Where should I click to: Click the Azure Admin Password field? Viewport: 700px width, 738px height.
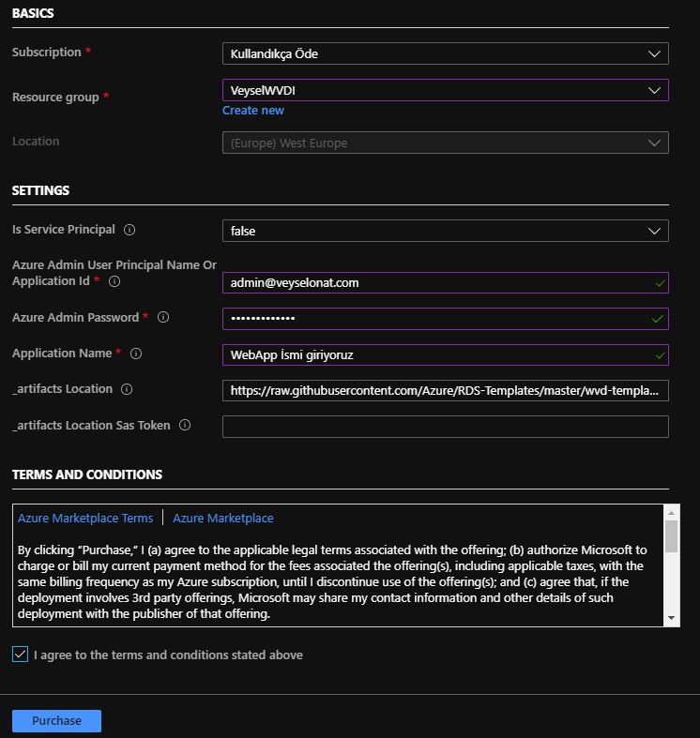(x=445, y=319)
